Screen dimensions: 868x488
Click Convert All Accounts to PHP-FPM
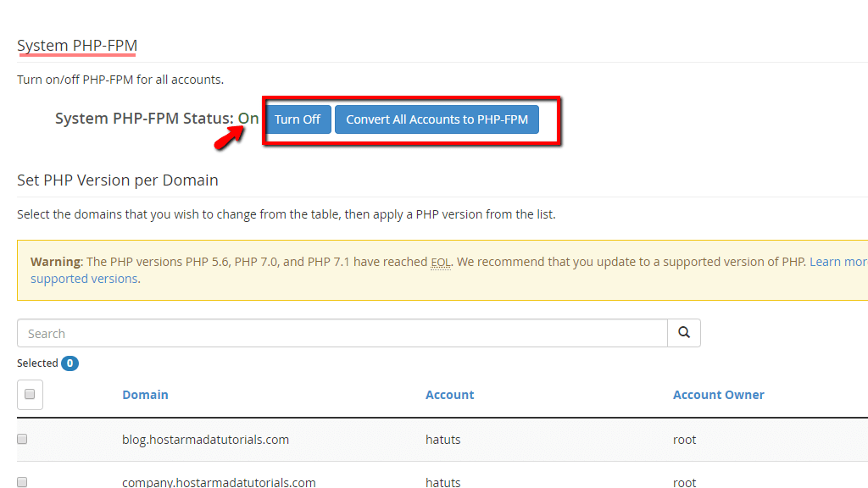(x=437, y=119)
